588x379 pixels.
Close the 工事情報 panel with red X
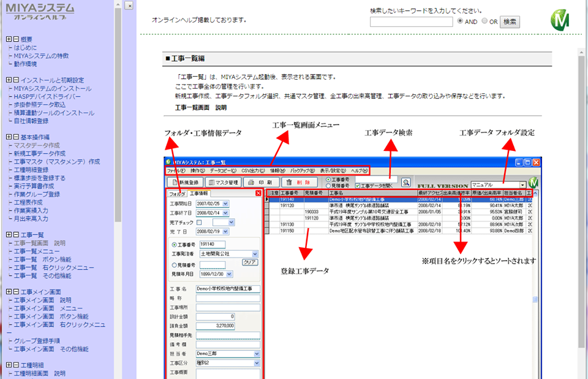pyautogui.click(x=258, y=193)
